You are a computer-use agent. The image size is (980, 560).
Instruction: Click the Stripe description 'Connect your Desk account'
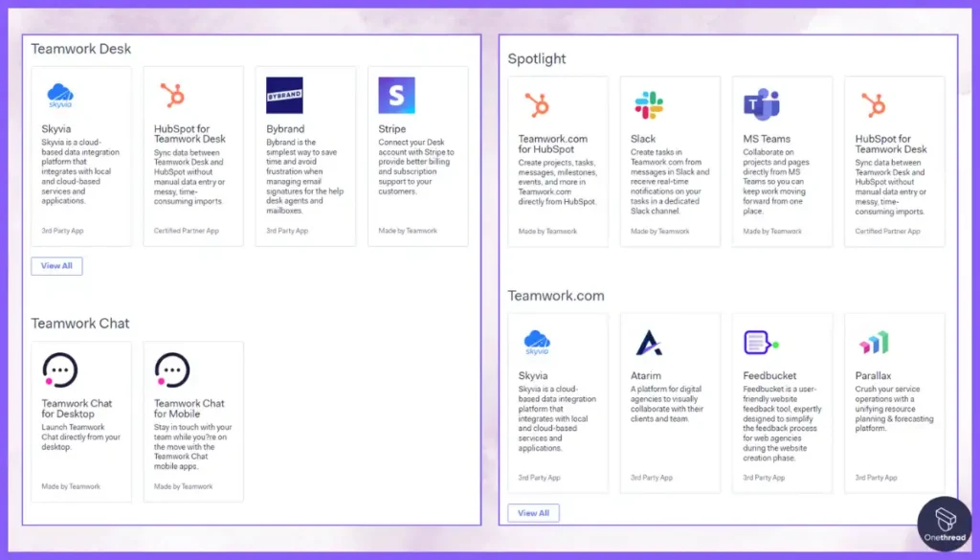[x=416, y=167]
